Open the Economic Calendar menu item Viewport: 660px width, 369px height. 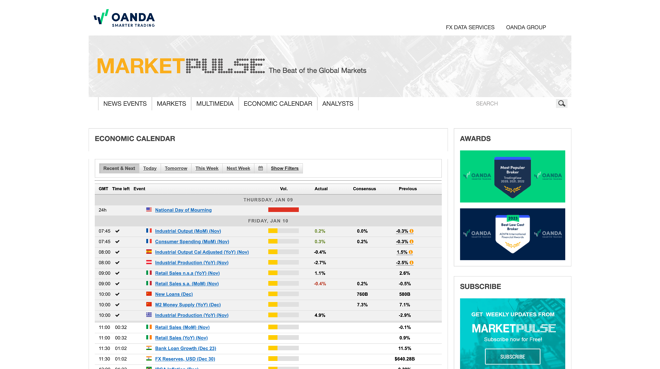pyautogui.click(x=278, y=104)
